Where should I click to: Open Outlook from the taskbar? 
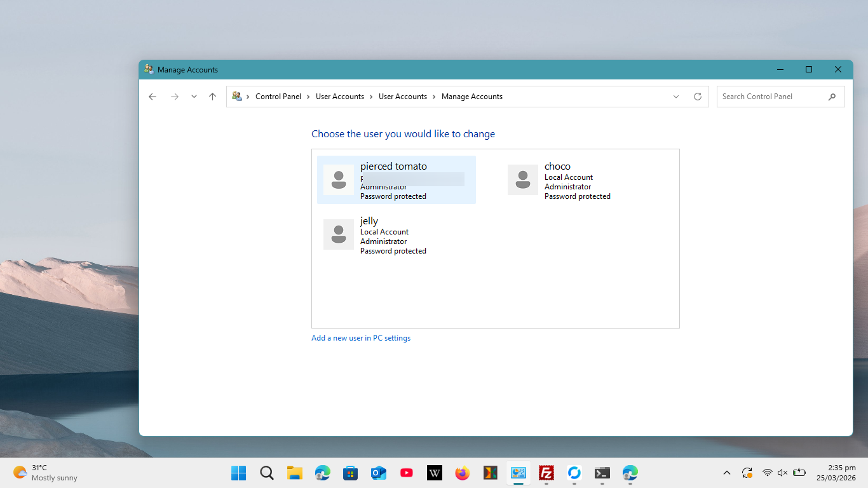coord(379,473)
